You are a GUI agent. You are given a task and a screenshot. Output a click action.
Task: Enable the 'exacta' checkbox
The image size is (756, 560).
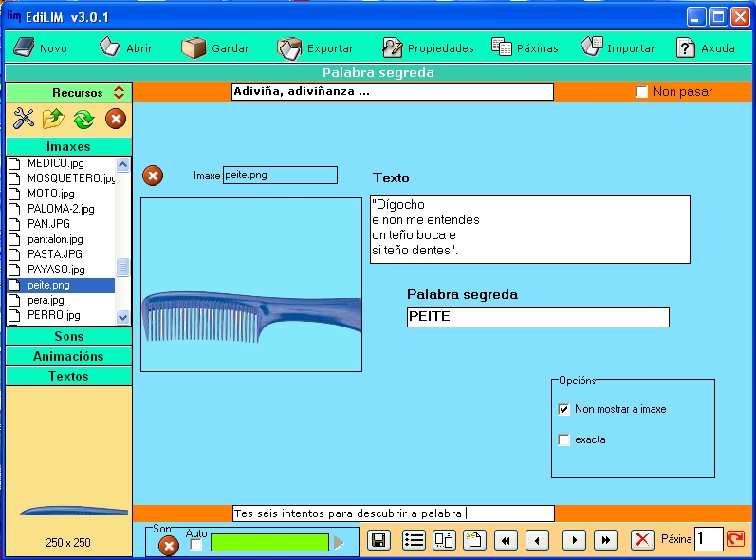pos(564,439)
